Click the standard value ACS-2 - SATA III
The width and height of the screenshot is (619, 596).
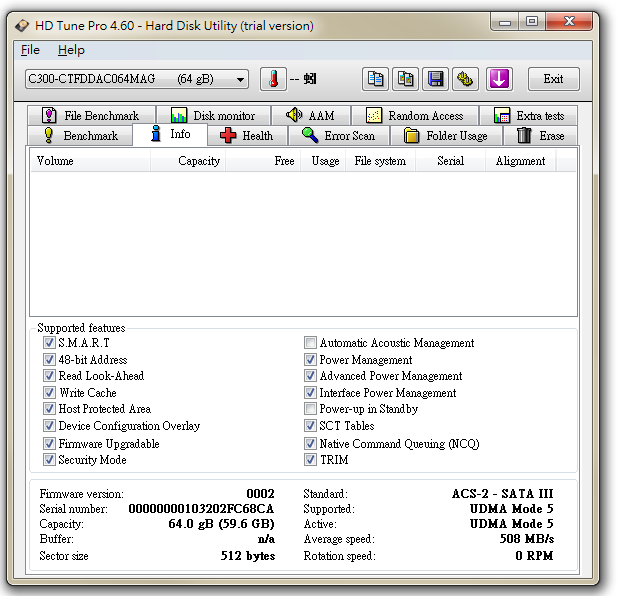(x=503, y=493)
